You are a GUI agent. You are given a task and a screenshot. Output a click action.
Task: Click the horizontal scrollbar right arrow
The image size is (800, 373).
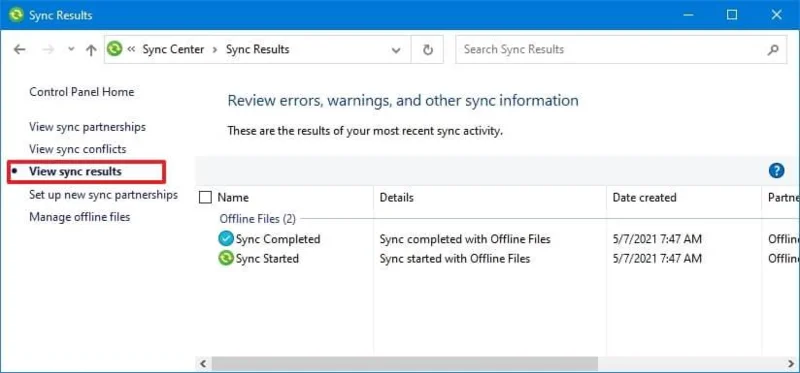click(x=791, y=364)
